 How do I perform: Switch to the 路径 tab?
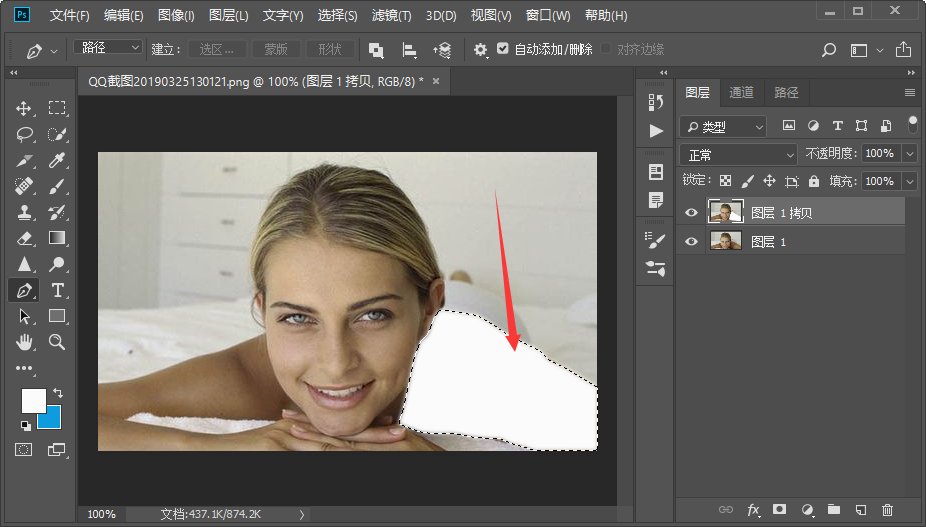(x=786, y=92)
